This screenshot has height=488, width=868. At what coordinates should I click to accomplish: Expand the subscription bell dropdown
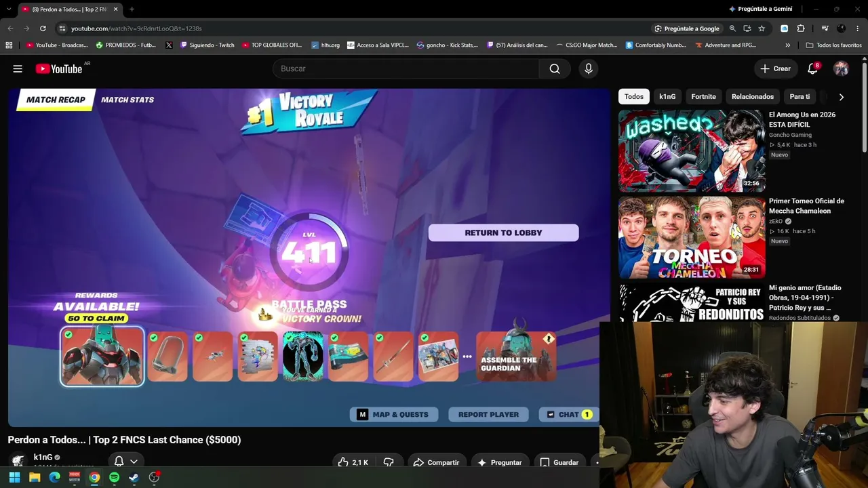tap(134, 462)
